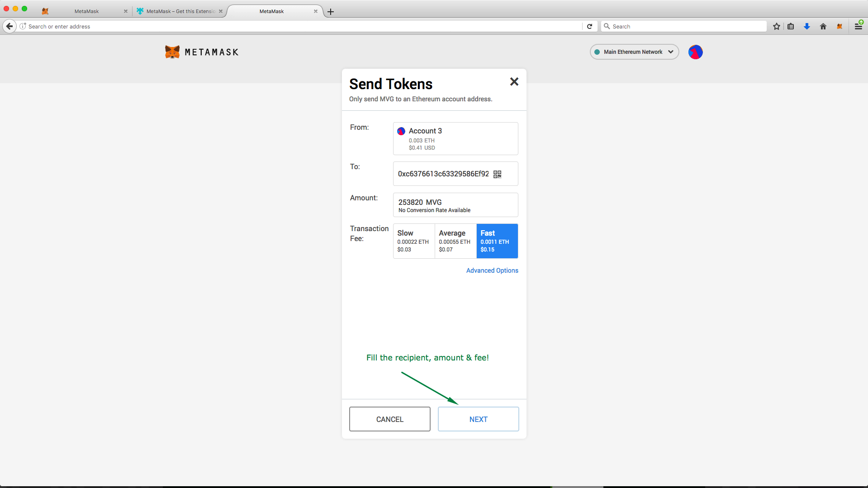Click the site info icon in address bar

[23, 26]
